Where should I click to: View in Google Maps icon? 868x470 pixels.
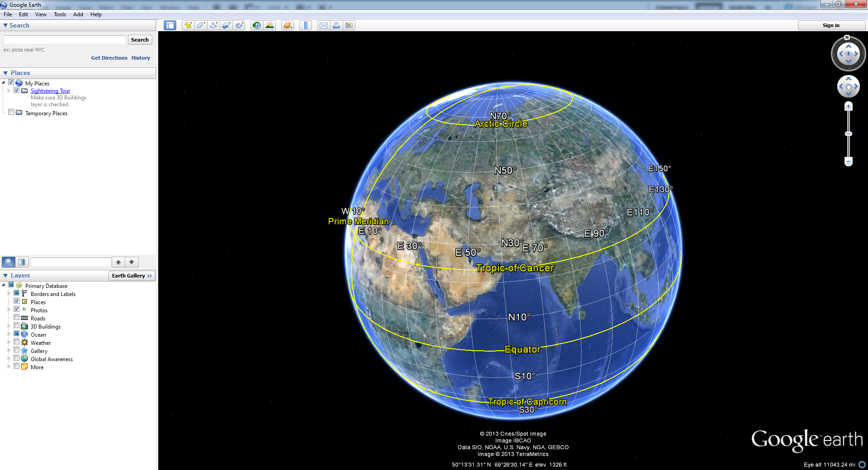pos(349,25)
